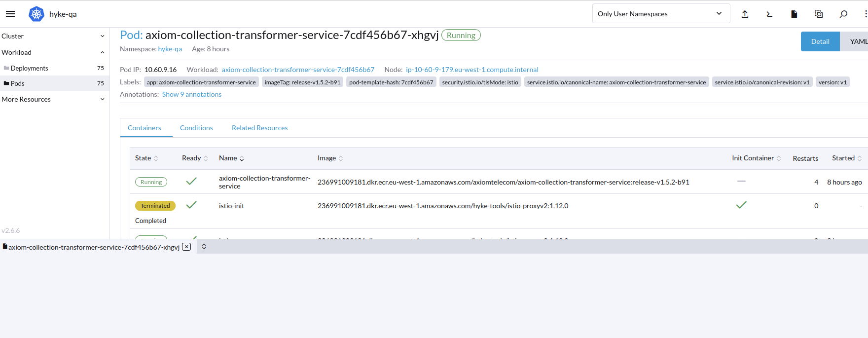The image size is (868, 338).
Task: Click the Kubernetes helm logo icon
Action: point(36,14)
